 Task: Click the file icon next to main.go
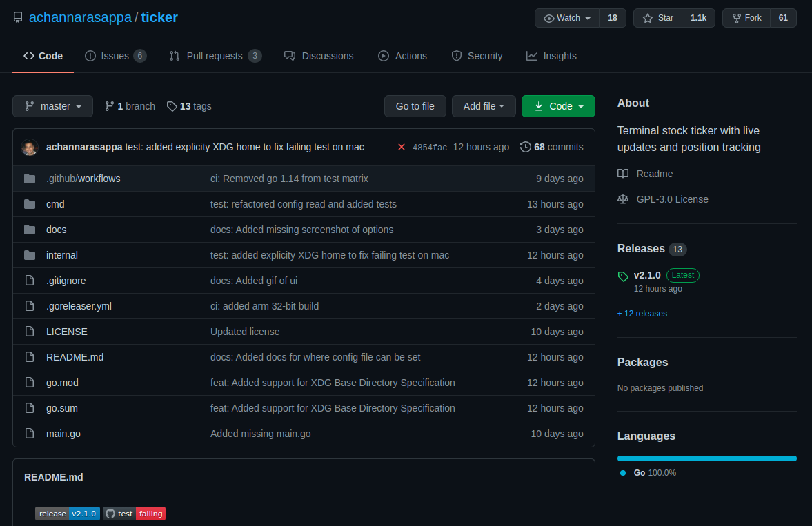[x=30, y=434]
